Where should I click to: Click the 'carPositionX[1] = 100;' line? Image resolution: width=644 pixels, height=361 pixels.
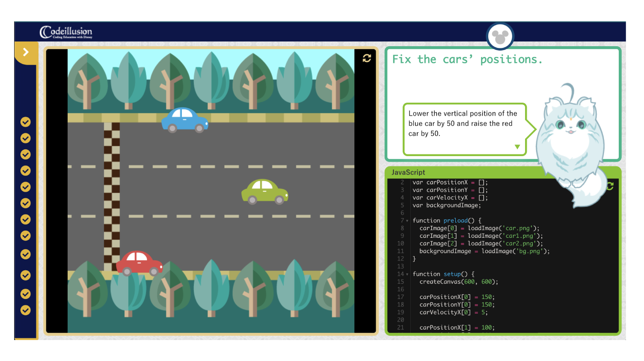point(457,328)
